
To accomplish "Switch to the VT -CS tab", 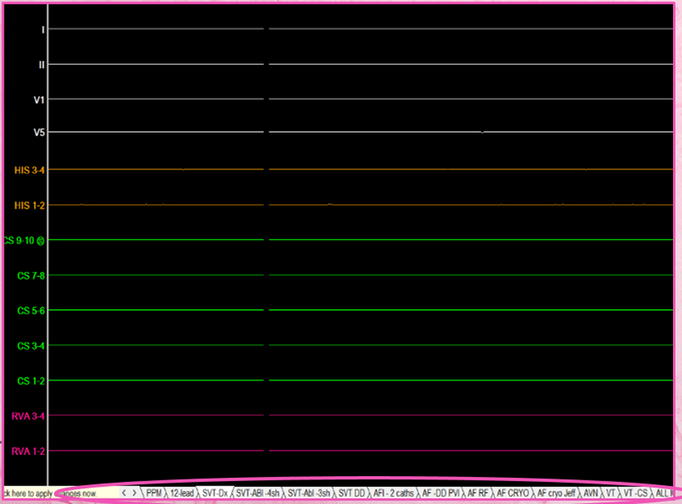I will click(635, 493).
